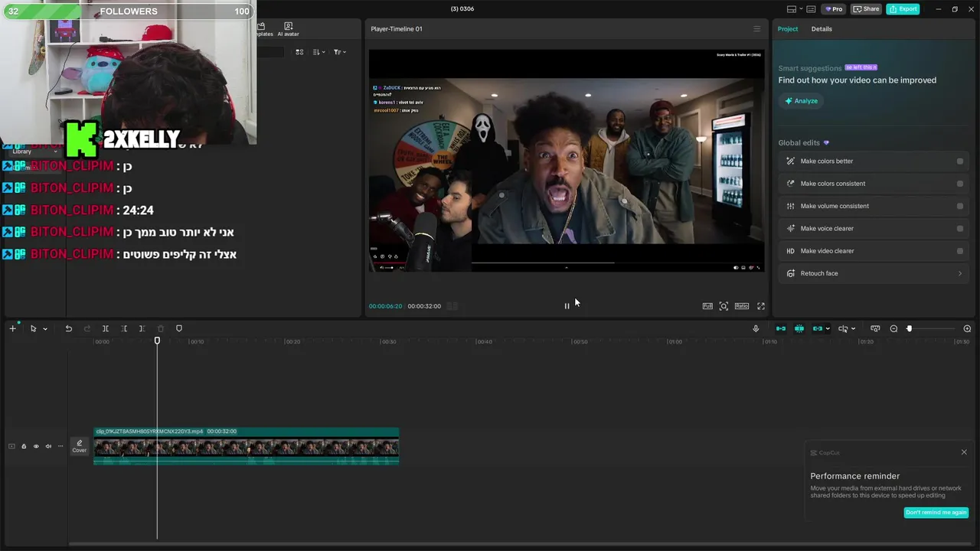Zoom in the timeline with plus icon

point(967,328)
